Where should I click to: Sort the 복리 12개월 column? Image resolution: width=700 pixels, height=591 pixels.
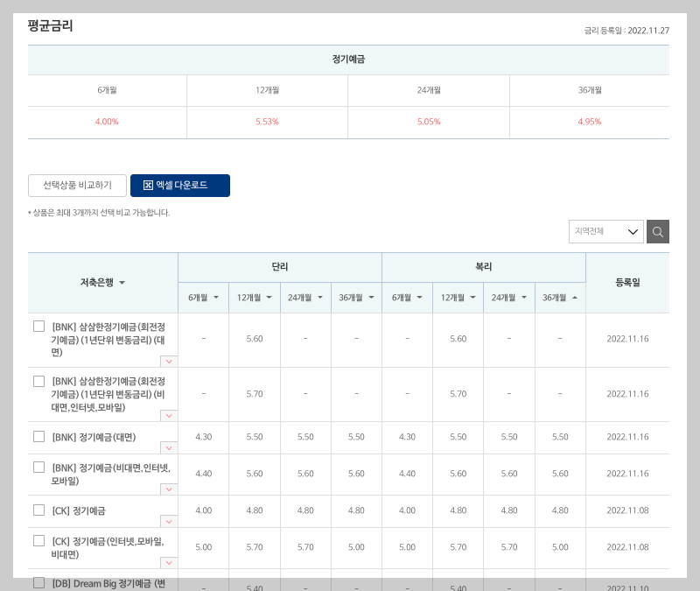(x=473, y=298)
